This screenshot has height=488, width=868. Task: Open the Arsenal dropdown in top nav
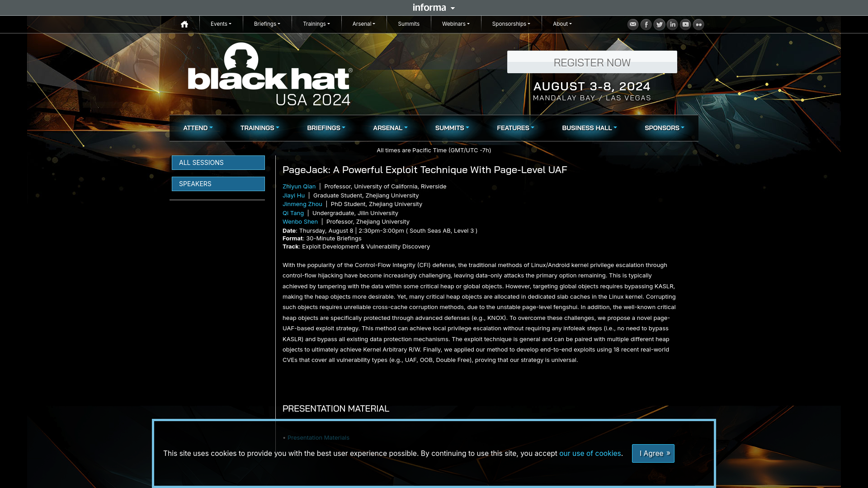(363, 24)
